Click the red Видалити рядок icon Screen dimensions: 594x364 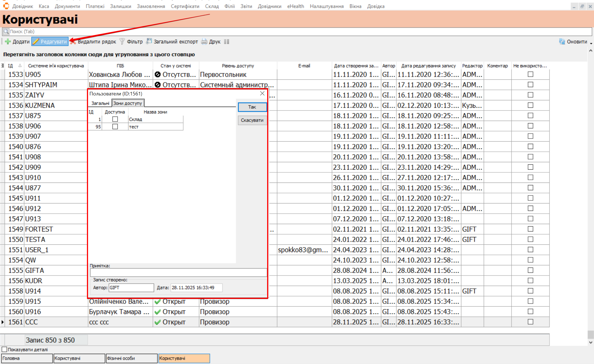(x=73, y=42)
